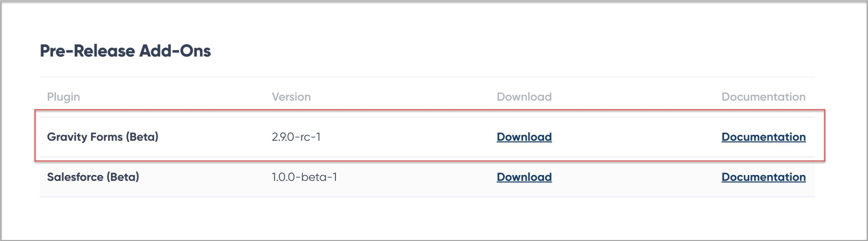
Task: Click the Version column header
Action: (x=291, y=97)
